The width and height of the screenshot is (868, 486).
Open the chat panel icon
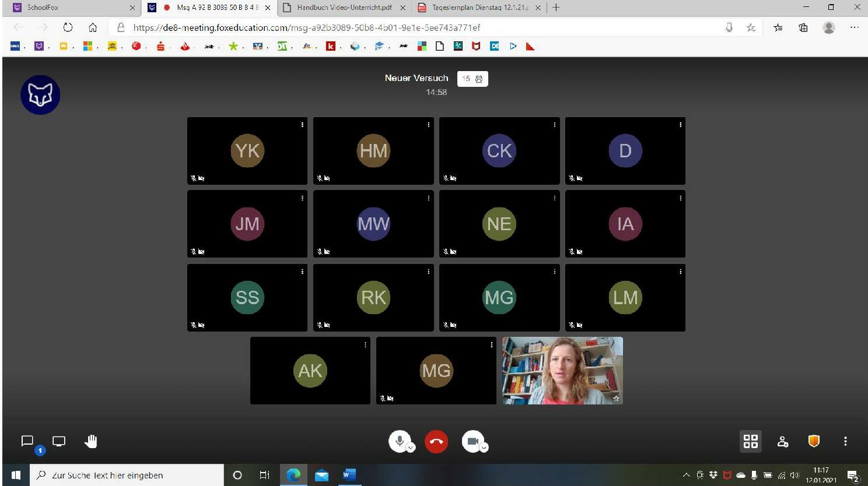27,441
